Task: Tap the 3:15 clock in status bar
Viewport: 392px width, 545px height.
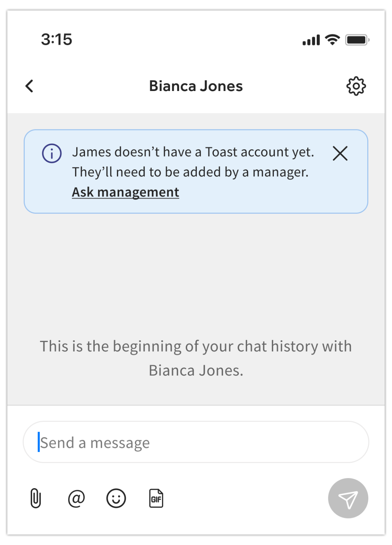Action: click(56, 39)
